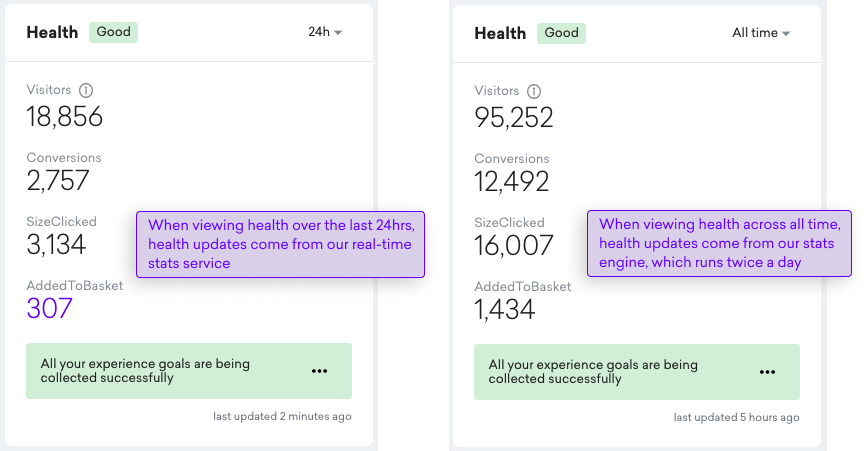The height and width of the screenshot is (451, 867).
Task: Open the 24h time range dropdown
Action: pos(325,32)
